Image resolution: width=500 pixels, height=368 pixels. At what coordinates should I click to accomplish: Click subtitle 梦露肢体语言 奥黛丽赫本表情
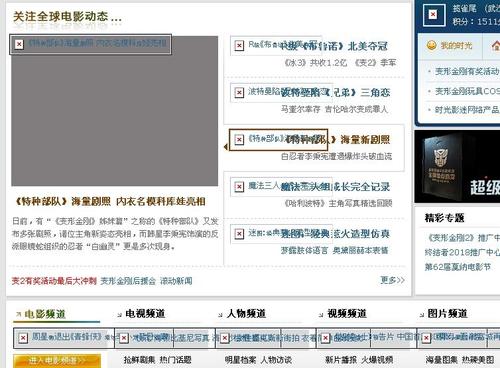[x=334, y=250]
